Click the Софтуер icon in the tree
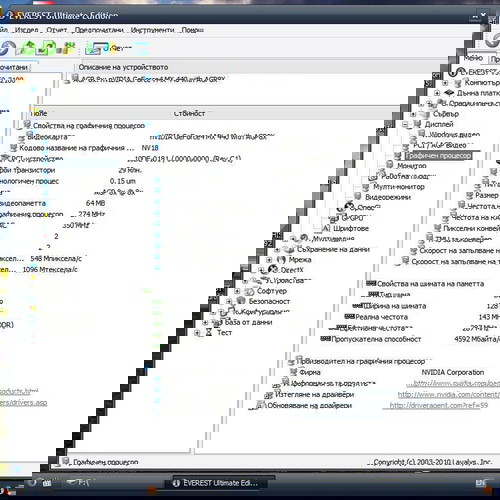 point(249,291)
